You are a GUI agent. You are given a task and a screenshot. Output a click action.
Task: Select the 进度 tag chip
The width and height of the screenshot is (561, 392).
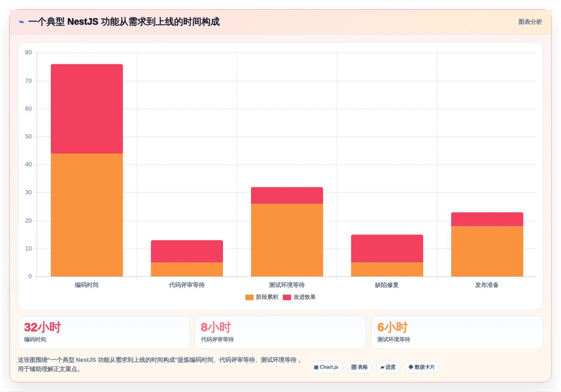pyautogui.click(x=388, y=367)
